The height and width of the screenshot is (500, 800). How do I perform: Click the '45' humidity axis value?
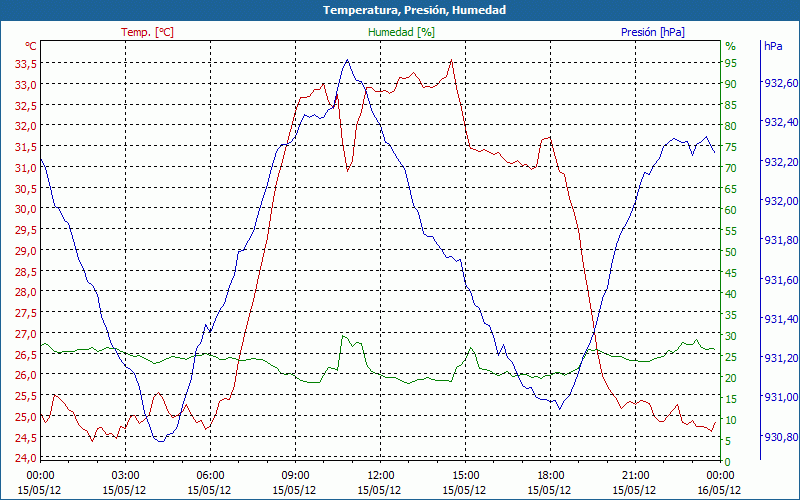point(731,273)
